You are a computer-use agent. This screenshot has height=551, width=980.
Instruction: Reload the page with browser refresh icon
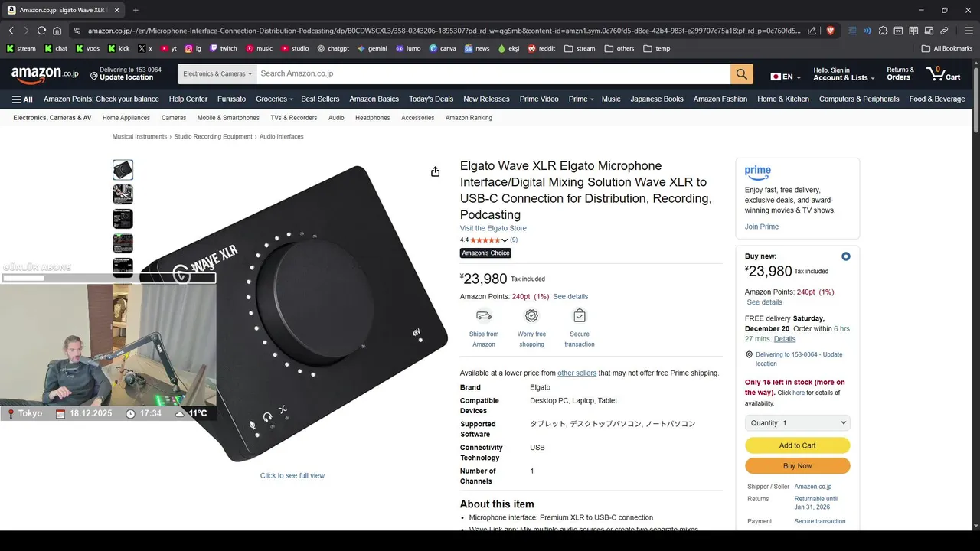[42, 31]
